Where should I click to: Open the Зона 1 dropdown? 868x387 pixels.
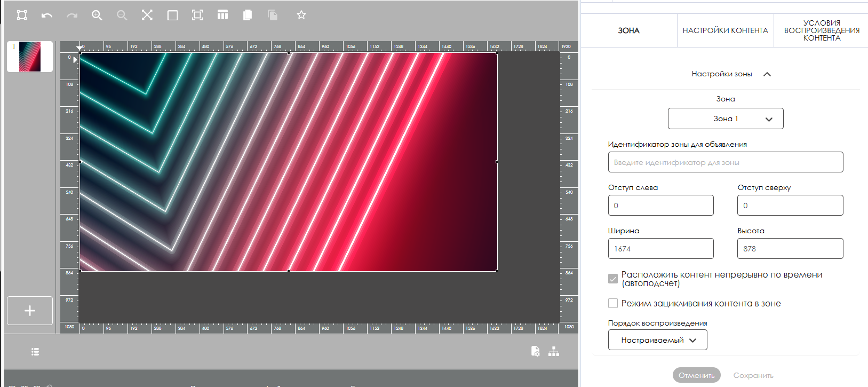point(725,119)
